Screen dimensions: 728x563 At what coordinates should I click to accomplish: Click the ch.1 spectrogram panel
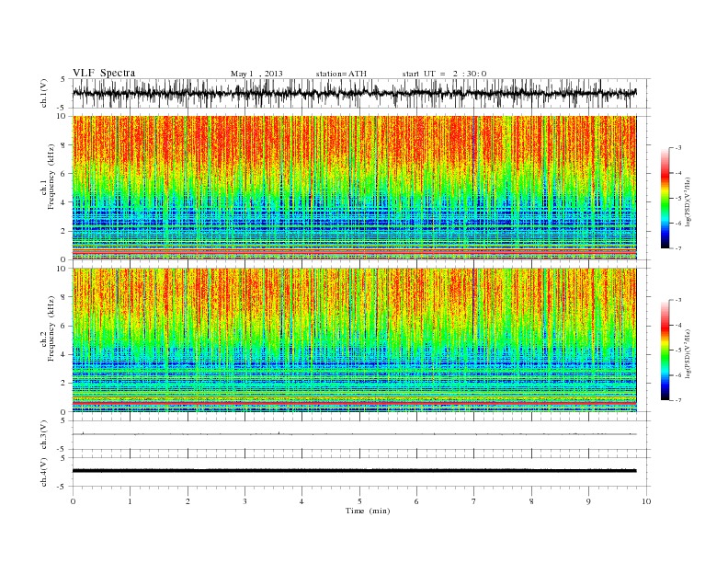click(355, 188)
